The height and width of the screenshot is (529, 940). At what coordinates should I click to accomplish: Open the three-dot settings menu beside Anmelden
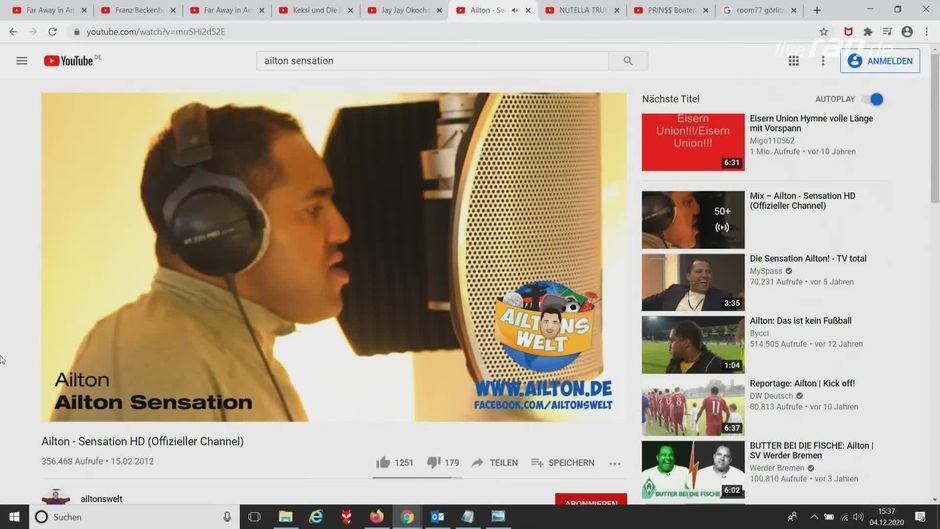pos(823,61)
